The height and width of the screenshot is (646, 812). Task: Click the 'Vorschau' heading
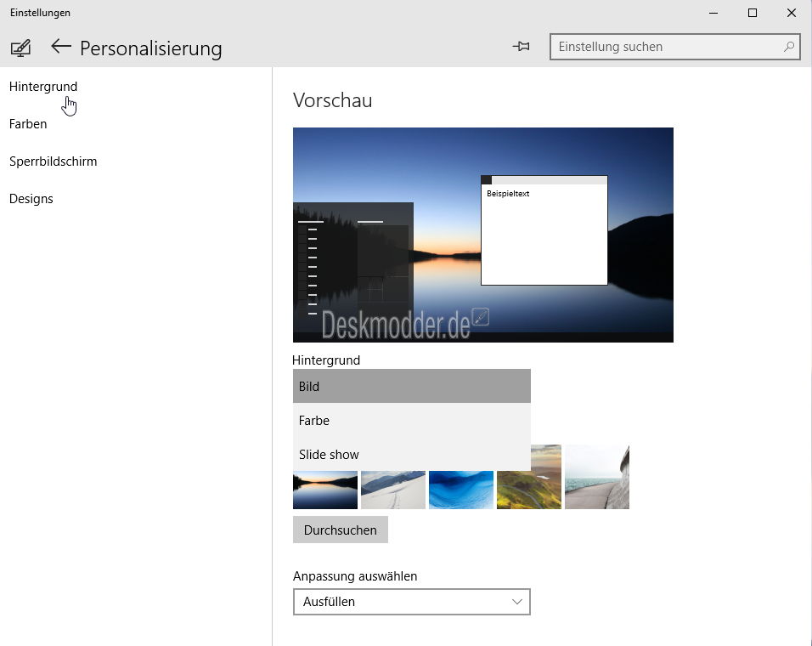click(x=332, y=100)
